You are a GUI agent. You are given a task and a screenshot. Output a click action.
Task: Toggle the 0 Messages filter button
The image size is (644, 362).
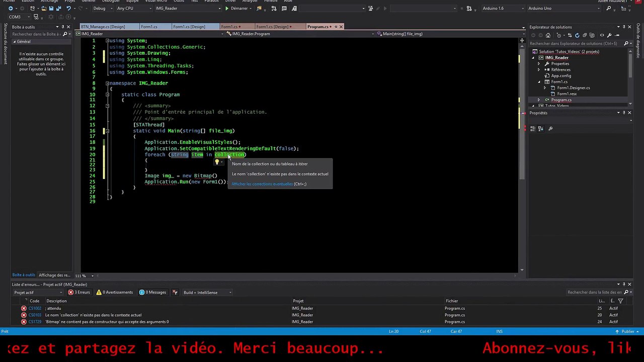(x=152, y=292)
